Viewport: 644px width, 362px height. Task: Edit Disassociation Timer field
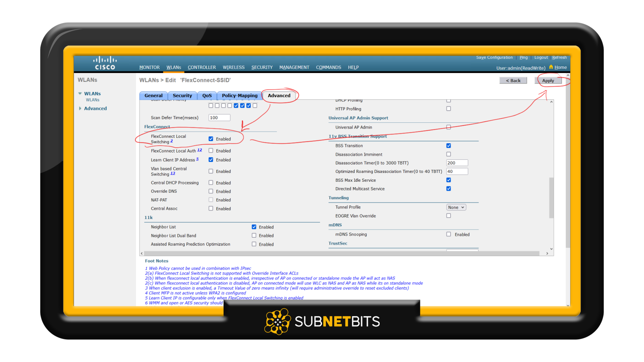pyautogui.click(x=457, y=163)
